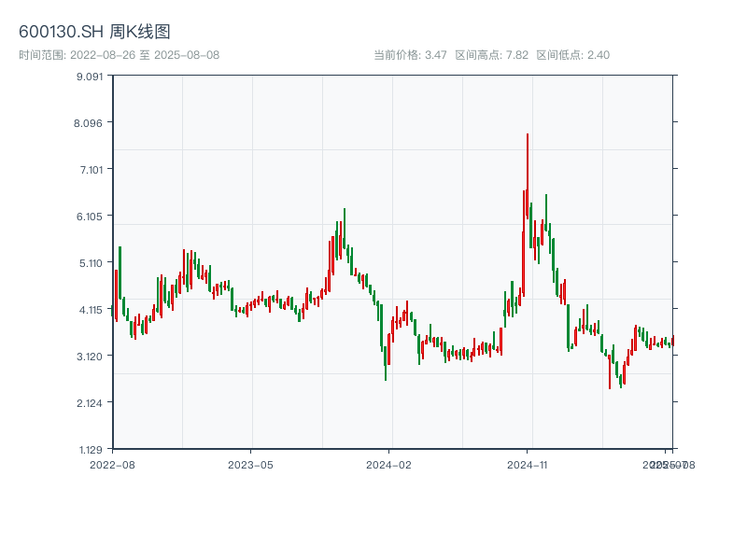The height and width of the screenshot is (560, 747).
Task: Click the x-axis label 2024-11
Action: pyautogui.click(x=528, y=465)
